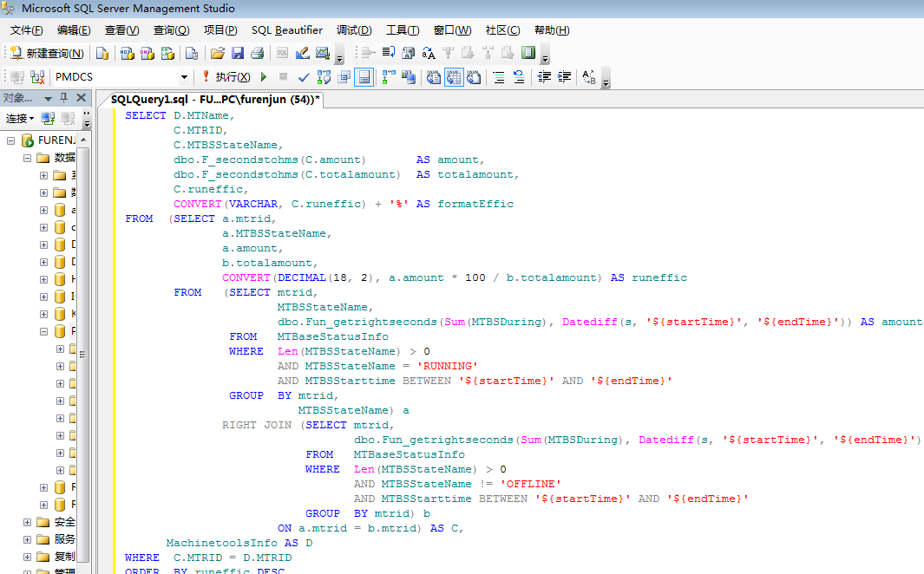Click the SQL Beautifier format code icon

pyautogui.click(x=389, y=54)
